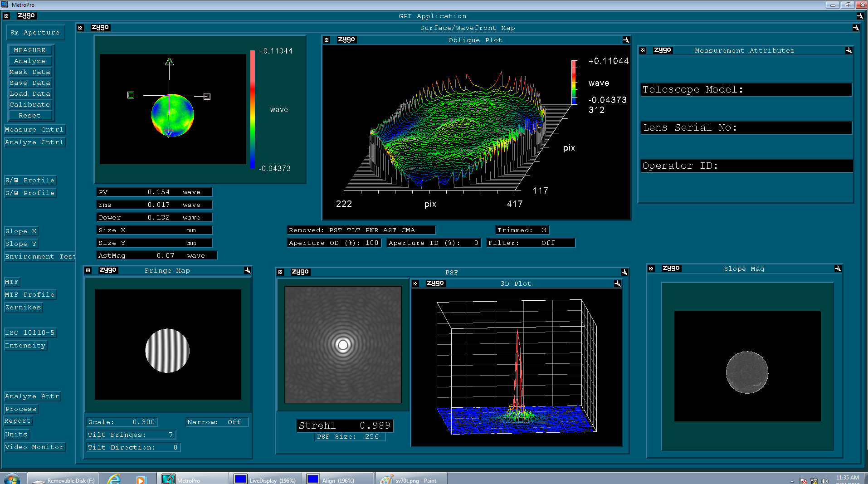
Task: Click the Analyze button
Action: (30, 61)
